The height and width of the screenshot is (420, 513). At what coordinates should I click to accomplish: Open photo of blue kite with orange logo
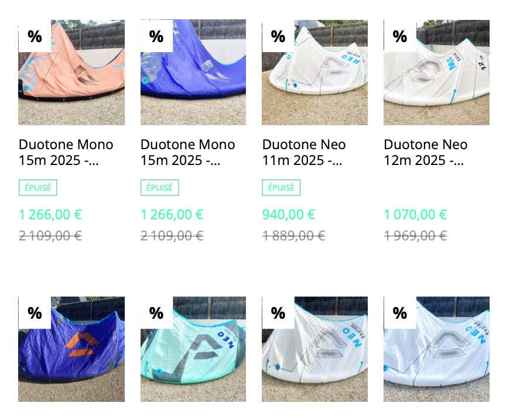coord(71,349)
